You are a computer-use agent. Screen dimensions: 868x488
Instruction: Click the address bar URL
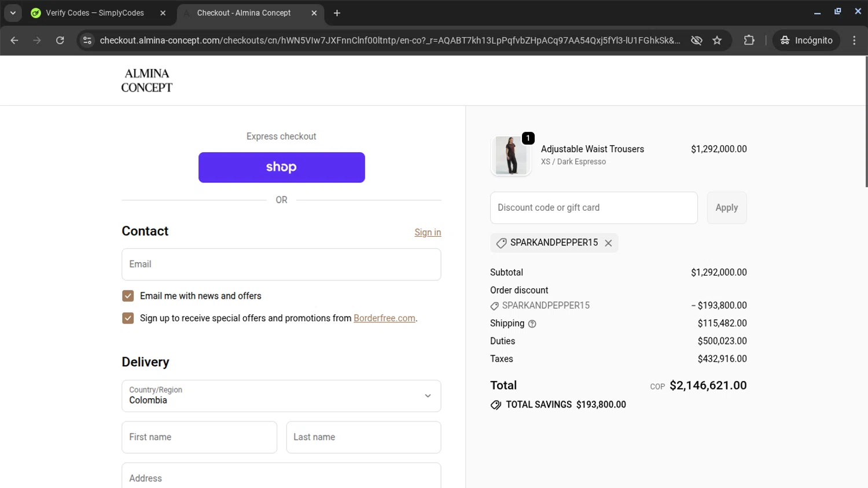(x=389, y=41)
